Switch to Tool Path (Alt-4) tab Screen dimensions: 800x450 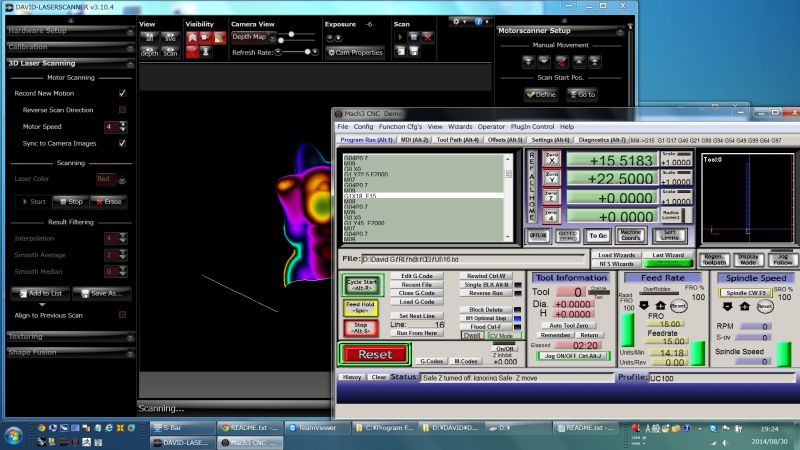[457, 140]
